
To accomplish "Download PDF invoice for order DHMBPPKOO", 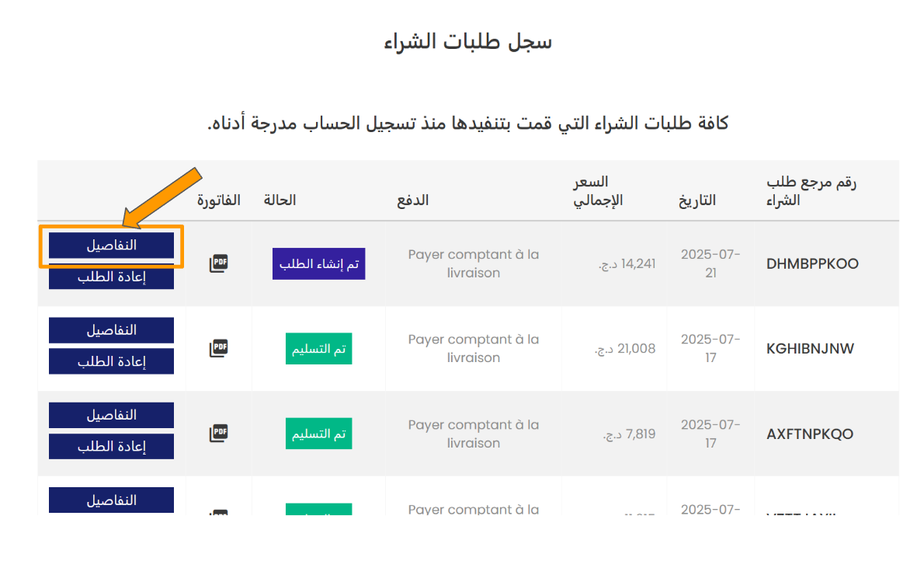I will coord(218,263).
